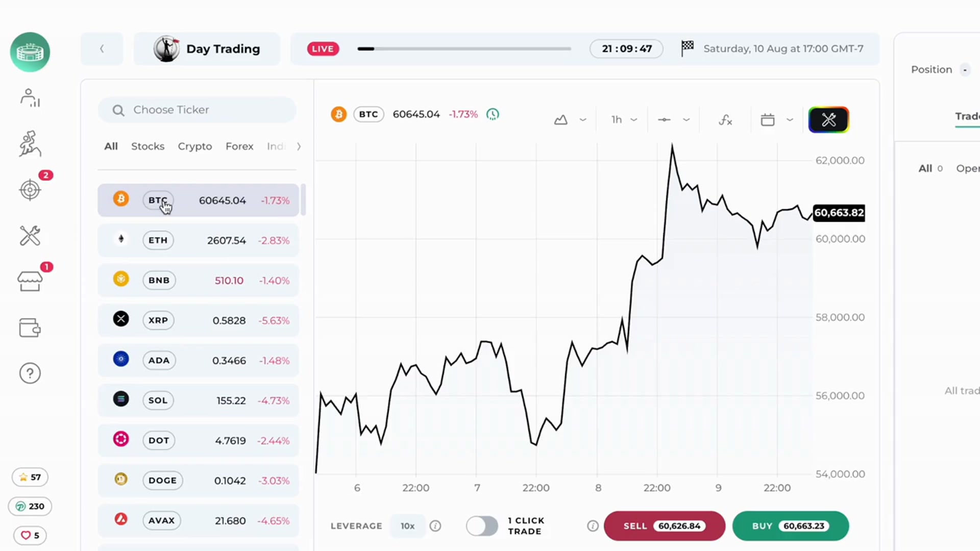Enable the 1 Click Trade toggle
This screenshot has width=980, height=551.
point(481,526)
